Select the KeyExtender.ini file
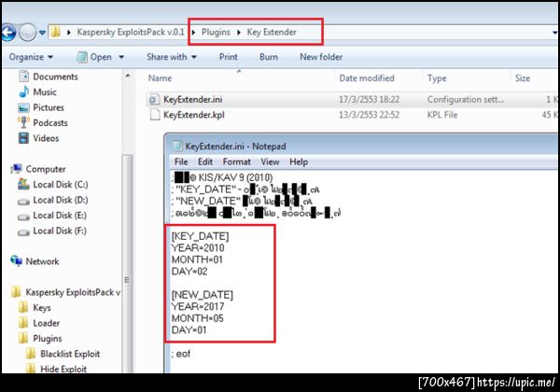The height and width of the screenshot is (392, 560). [x=193, y=100]
